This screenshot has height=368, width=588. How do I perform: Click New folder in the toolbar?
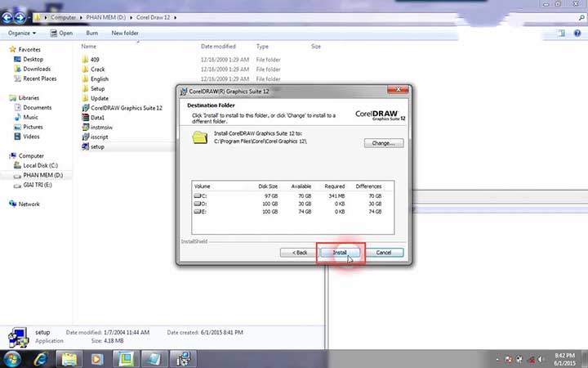125,34
